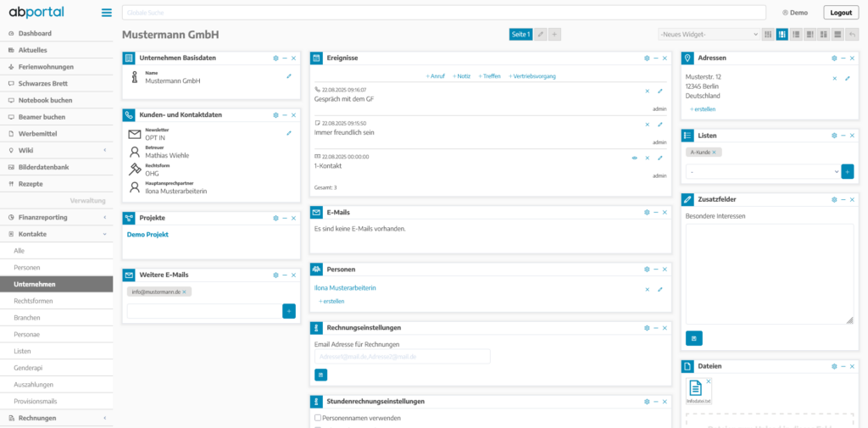Open the Demo Projekt link
This screenshot has width=868, height=428.
tap(147, 234)
